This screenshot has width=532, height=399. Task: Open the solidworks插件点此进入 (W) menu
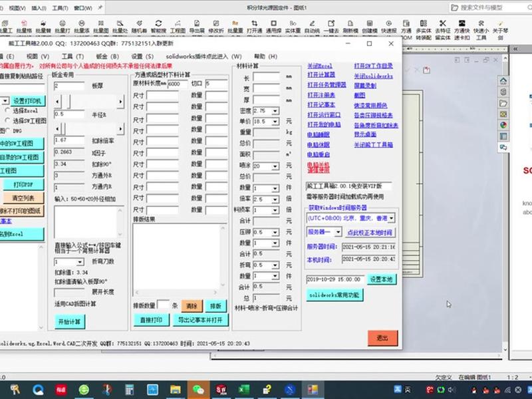pos(203,57)
